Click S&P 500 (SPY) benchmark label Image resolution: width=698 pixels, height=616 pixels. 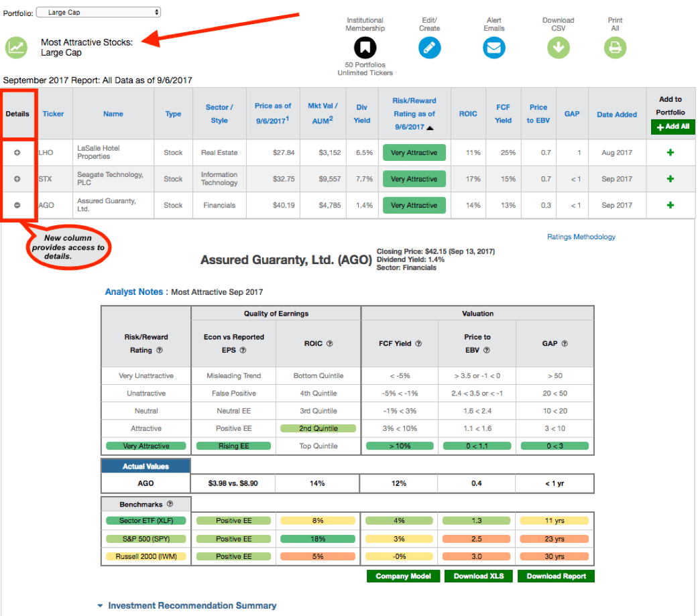pos(146,539)
